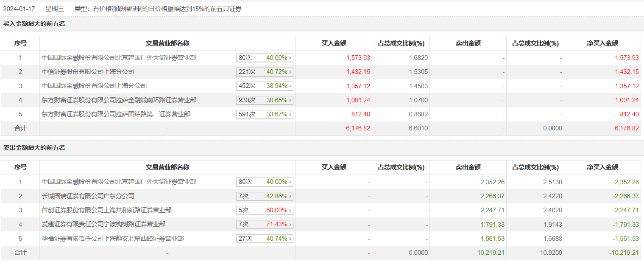
Task: Click 净买入金额 header in the bottom table
Action: tap(602, 167)
